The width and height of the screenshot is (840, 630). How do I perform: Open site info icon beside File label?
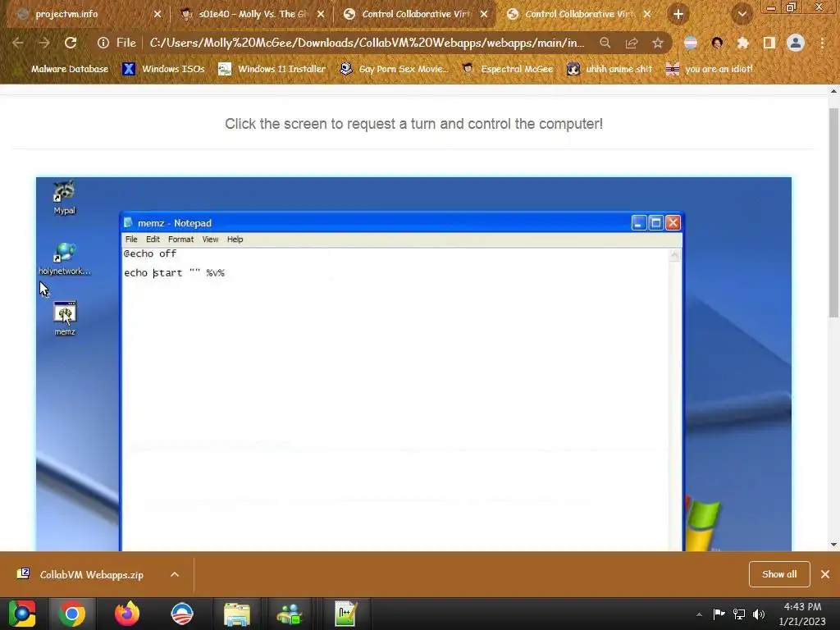pos(103,43)
